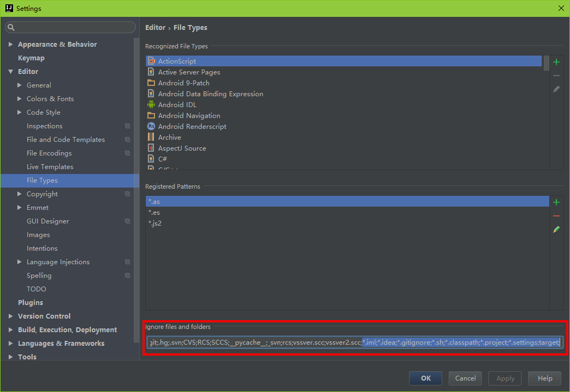Open the Keymap settings page
The width and height of the screenshot is (570, 392).
(31, 58)
